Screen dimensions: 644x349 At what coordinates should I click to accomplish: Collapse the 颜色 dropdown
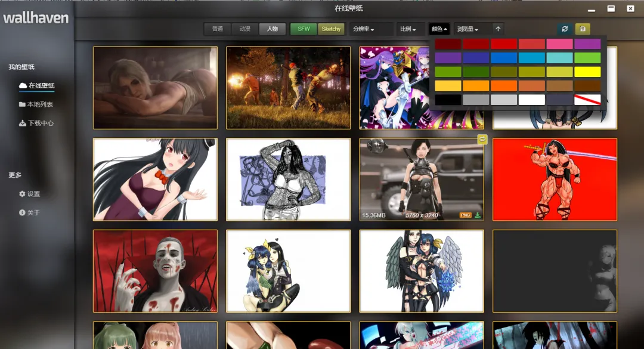439,29
